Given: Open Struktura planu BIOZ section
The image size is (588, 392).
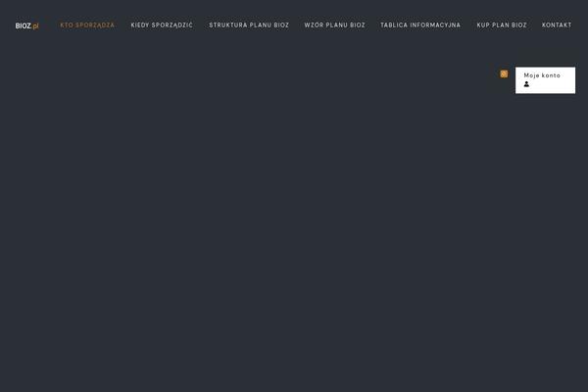Looking at the screenshot, I should click(249, 25).
